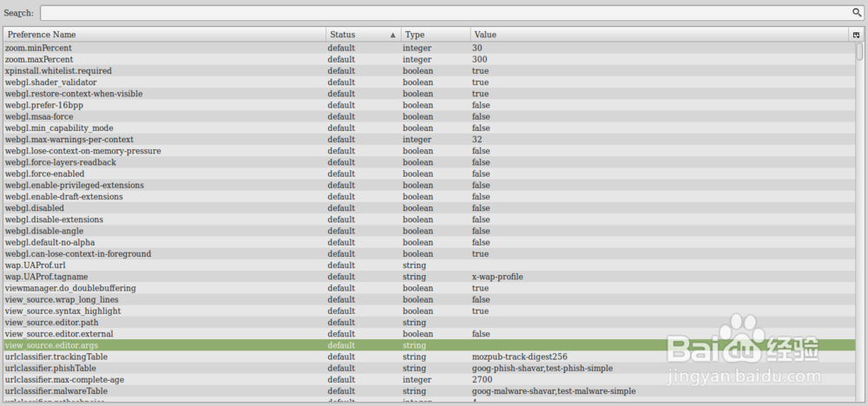Click webgl.prefer-16bpp entry

[429, 105]
